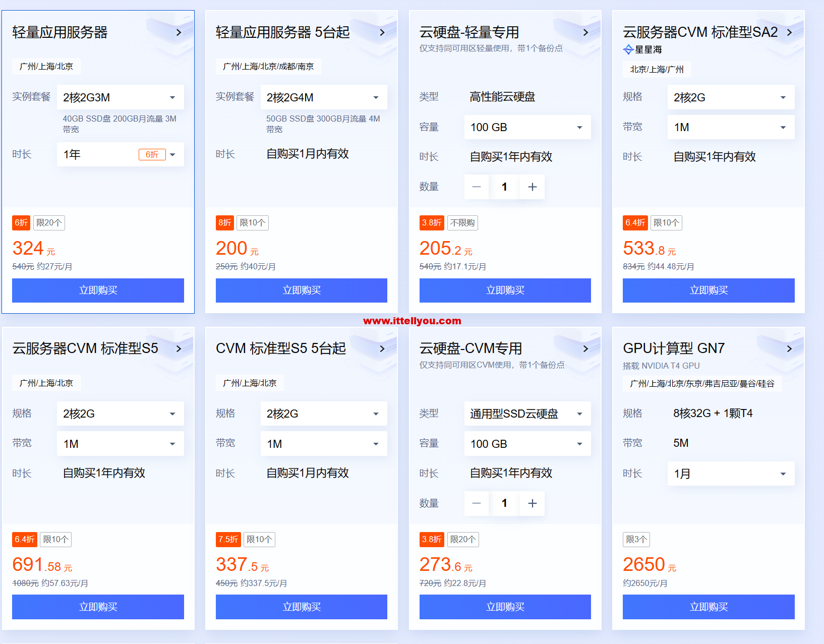The height and width of the screenshot is (644, 824).
Task: Click the 广州/上海/北京/成都/南京 region tag
Action: (x=268, y=67)
